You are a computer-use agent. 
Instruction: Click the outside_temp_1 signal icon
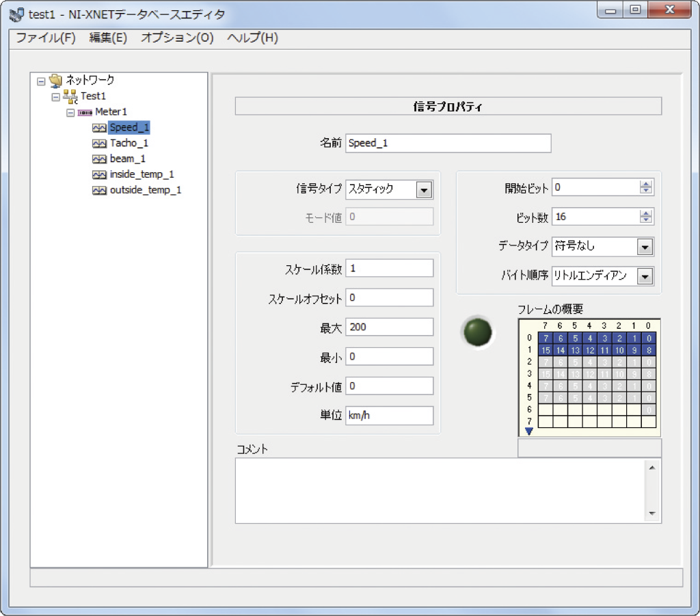click(x=100, y=191)
